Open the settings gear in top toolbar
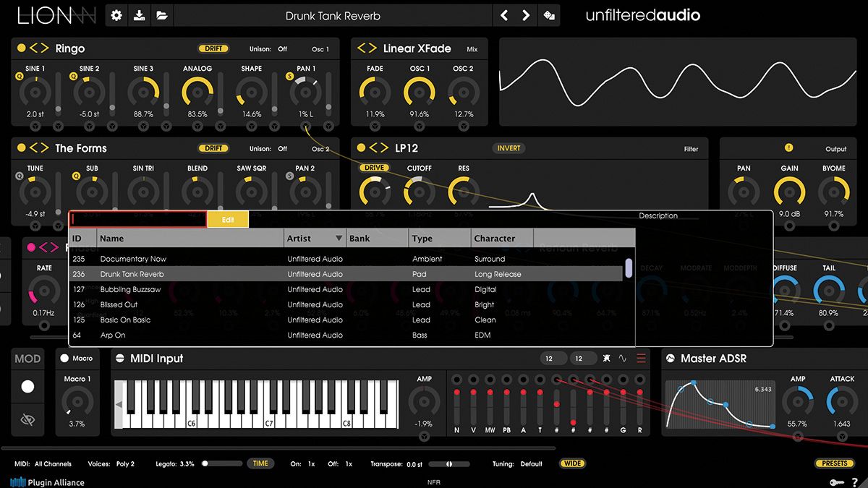The image size is (868, 488). click(x=116, y=15)
